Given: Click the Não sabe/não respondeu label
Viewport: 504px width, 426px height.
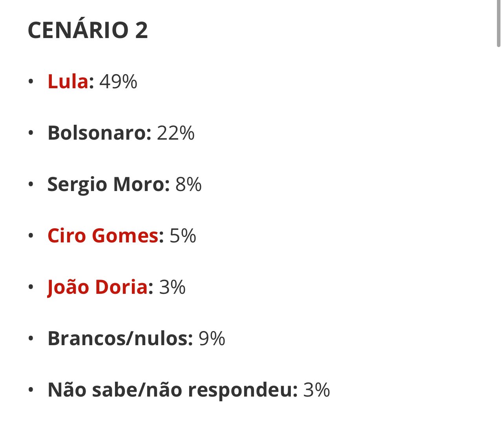Looking at the screenshot, I should click(x=172, y=390).
